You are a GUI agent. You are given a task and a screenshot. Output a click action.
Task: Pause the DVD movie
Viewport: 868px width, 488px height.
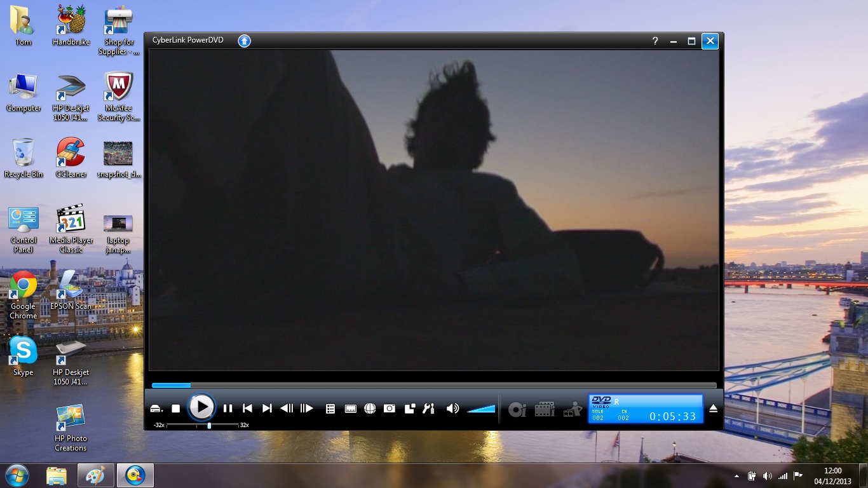pyautogui.click(x=227, y=409)
